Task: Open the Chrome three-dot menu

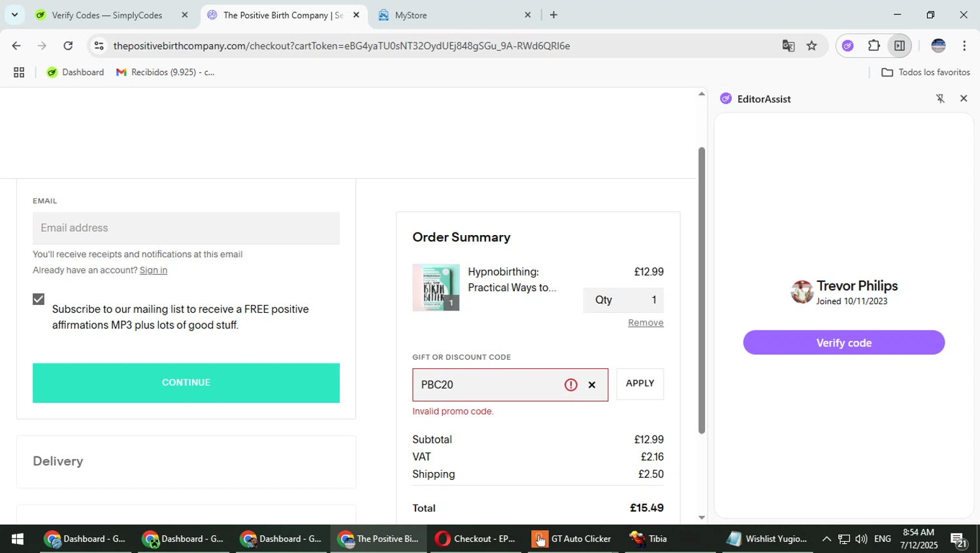Action: (964, 46)
